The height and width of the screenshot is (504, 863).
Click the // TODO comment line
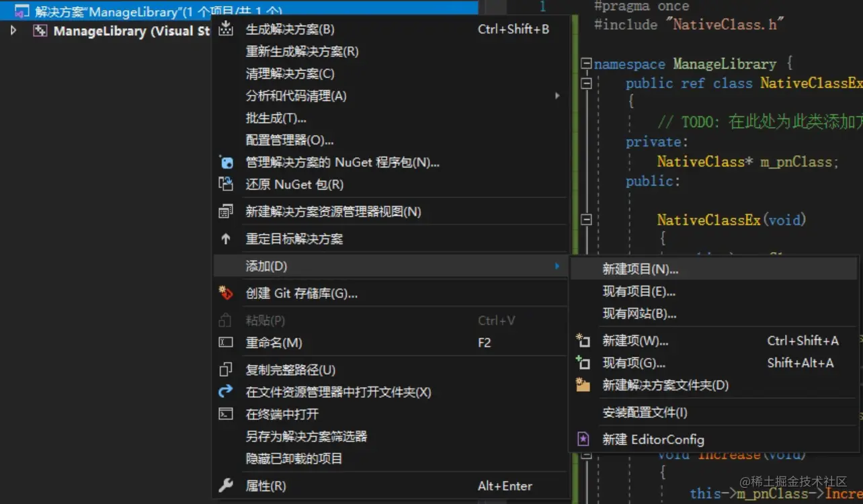[x=759, y=122]
